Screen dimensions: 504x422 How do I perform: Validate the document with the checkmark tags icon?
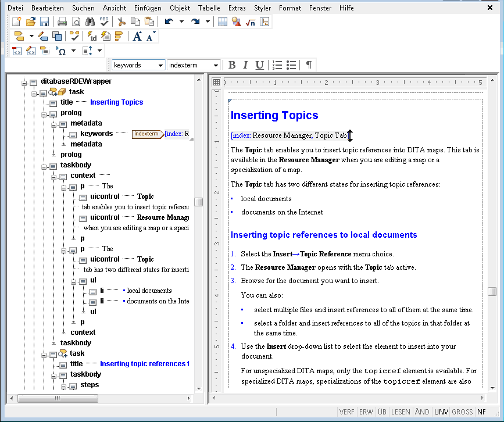74,36
